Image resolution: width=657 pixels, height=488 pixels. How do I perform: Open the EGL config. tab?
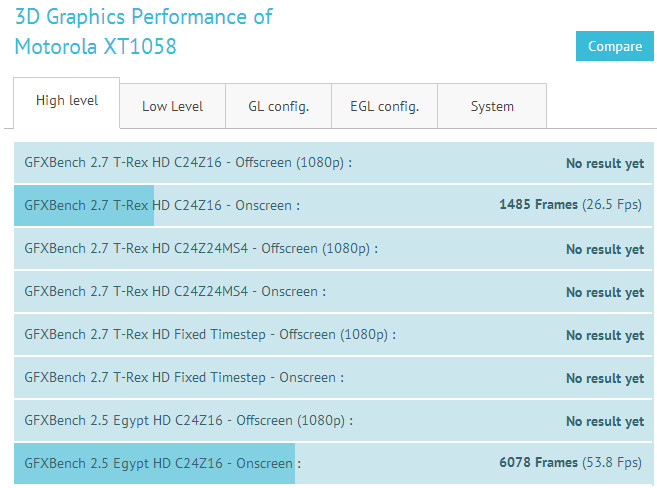(x=384, y=106)
